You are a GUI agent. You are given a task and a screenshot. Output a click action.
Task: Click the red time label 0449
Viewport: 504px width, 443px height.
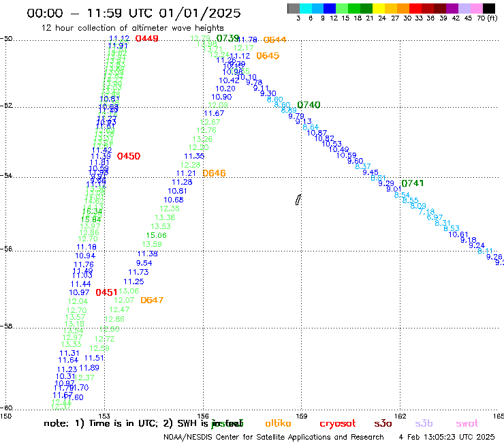[x=147, y=39]
